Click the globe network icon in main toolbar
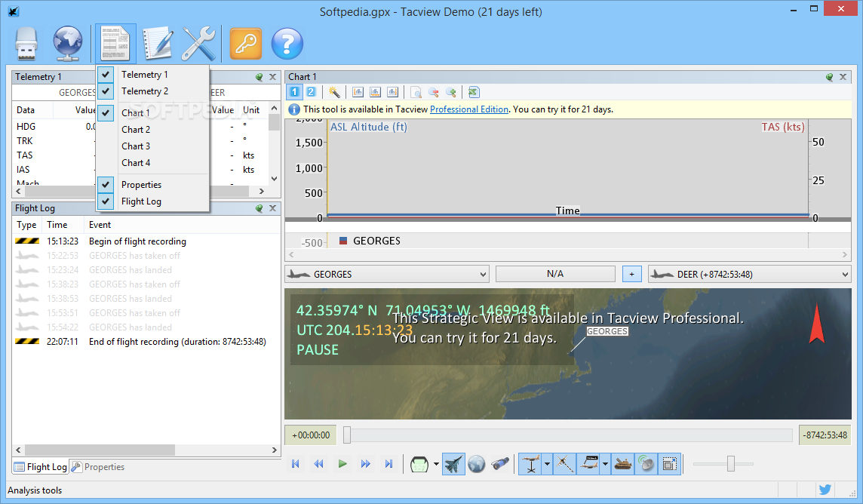This screenshot has height=504, width=863. pos(68,44)
